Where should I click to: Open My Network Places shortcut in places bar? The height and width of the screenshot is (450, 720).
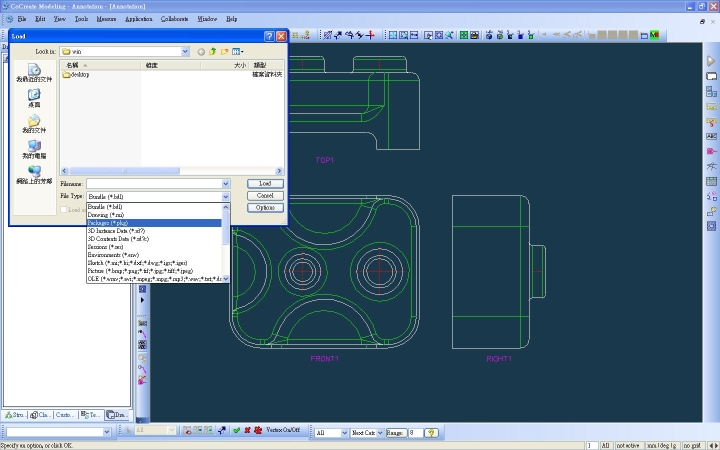(34, 175)
